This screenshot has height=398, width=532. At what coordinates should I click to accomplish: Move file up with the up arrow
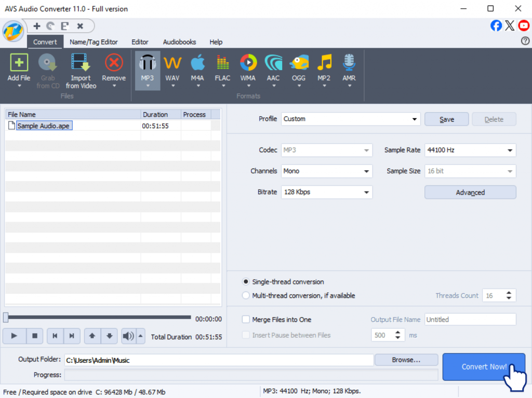coord(92,336)
